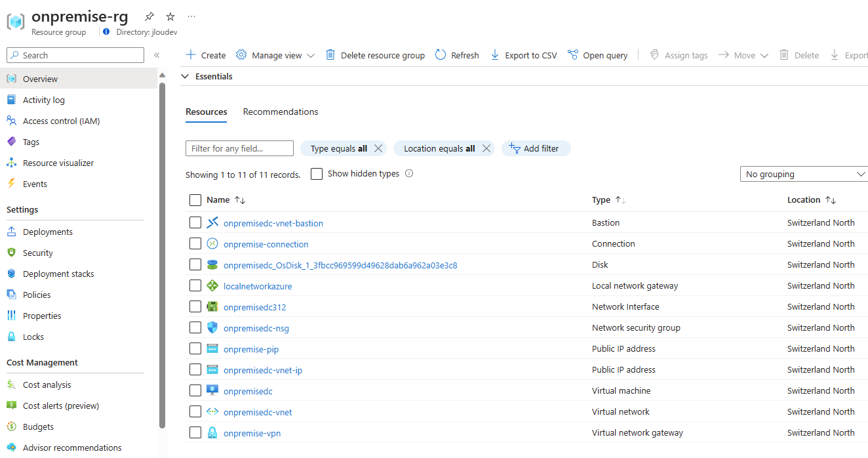Click the sidebar Search field
Viewport: 868px width, 458px height.
(75, 55)
